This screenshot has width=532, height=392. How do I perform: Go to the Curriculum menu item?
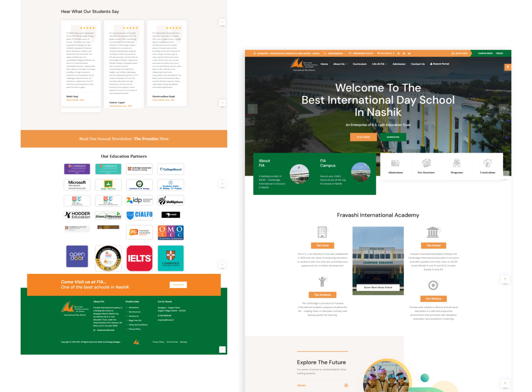tap(360, 64)
